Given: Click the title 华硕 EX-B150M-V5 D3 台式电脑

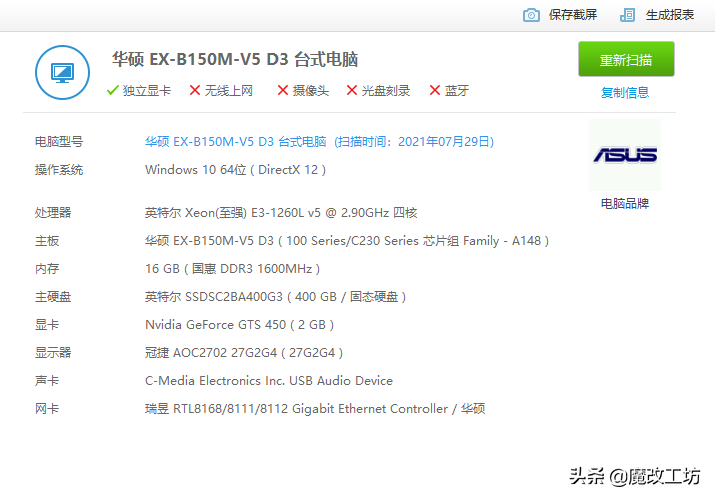Looking at the screenshot, I should (x=235, y=59).
